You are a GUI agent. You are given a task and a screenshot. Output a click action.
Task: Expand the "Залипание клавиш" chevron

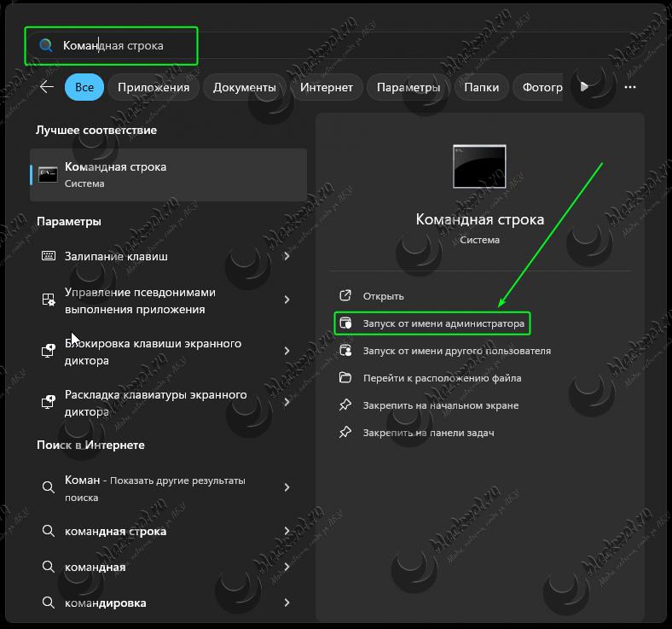point(287,256)
